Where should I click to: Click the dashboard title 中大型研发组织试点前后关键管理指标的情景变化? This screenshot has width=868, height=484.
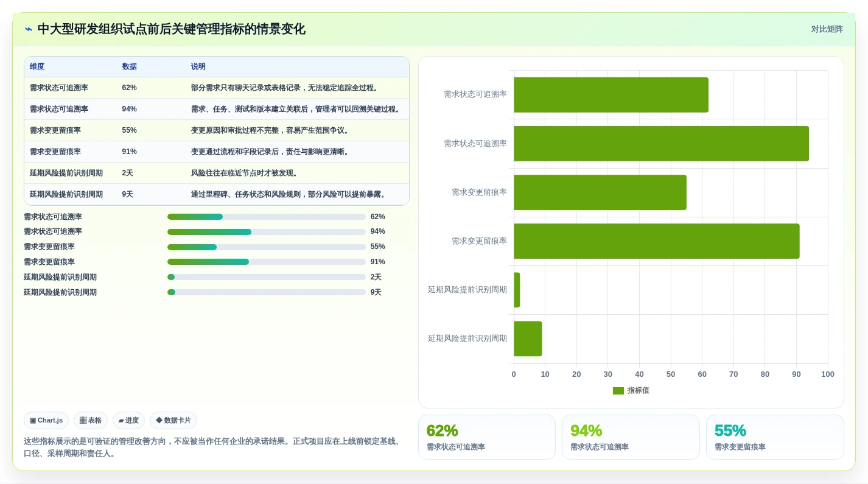tap(172, 29)
